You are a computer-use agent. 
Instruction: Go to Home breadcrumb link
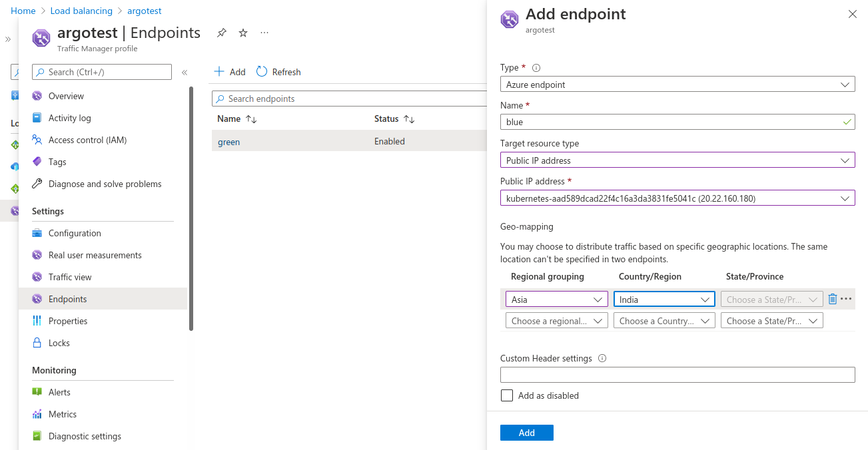pos(23,11)
